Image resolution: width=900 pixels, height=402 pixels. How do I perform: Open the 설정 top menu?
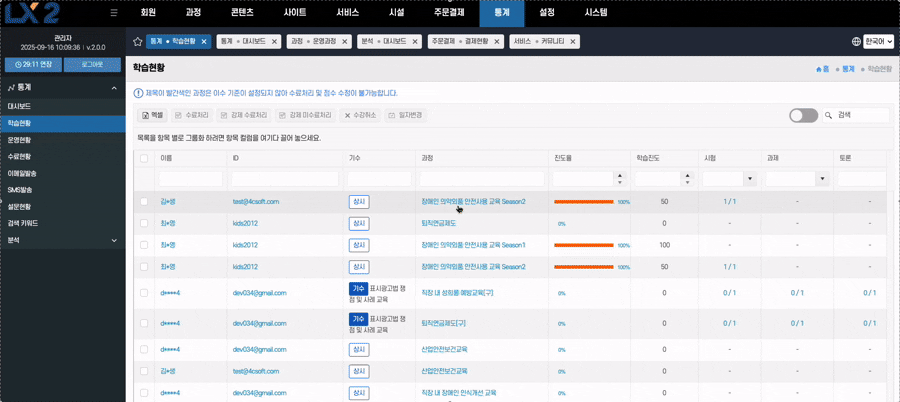click(547, 12)
